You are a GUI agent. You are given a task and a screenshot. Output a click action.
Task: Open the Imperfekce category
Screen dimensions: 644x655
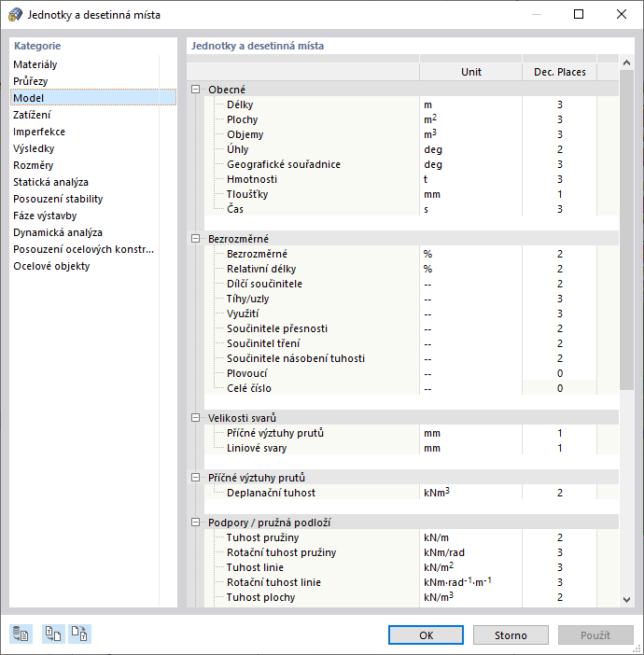point(92,132)
